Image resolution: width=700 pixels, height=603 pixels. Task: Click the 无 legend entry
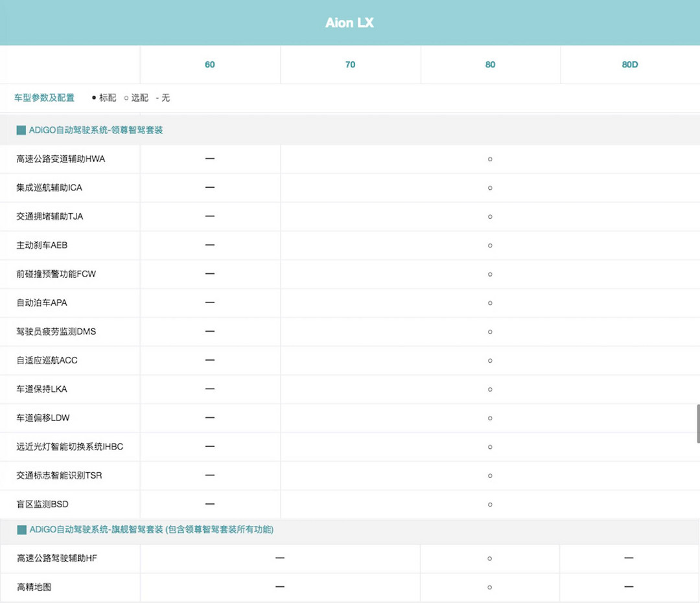pos(163,98)
